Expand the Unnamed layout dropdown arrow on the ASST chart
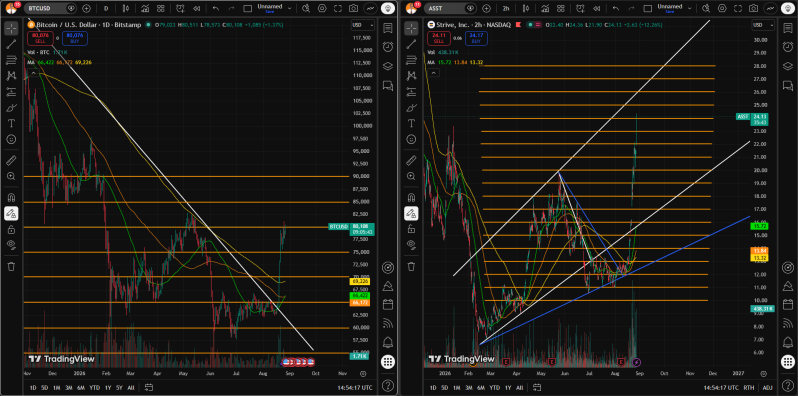The image size is (798, 396). coord(690,8)
